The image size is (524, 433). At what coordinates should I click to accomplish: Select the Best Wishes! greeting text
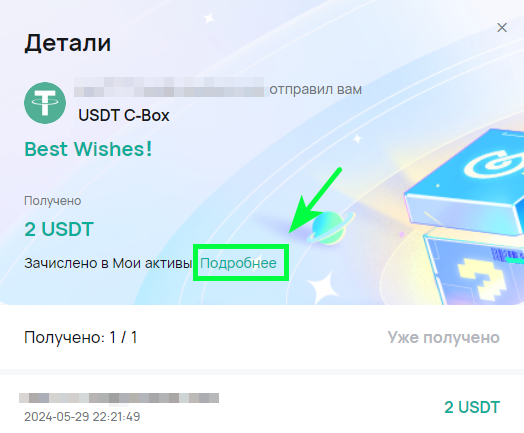[88, 149]
